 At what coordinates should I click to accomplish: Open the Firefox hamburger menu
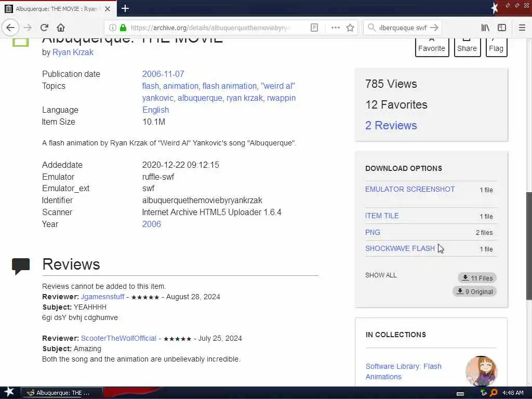click(x=522, y=28)
